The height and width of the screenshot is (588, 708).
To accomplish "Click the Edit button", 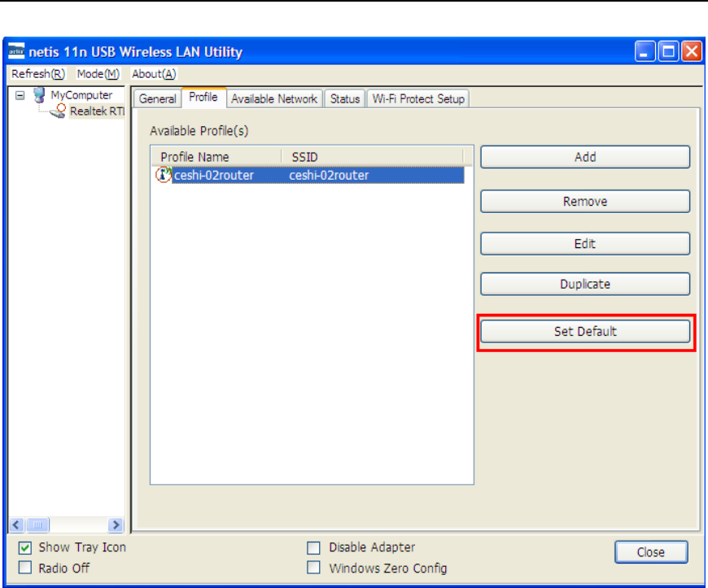I will click(585, 244).
